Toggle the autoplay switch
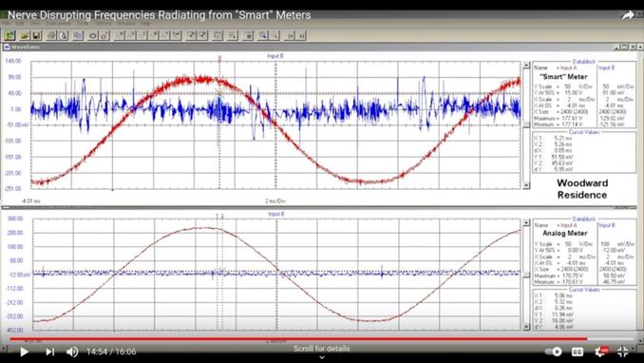Image resolution: width=644 pixels, height=363 pixels. click(x=553, y=352)
